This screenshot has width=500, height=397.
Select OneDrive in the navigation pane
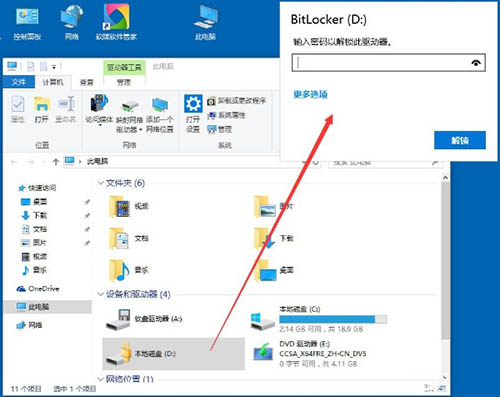pos(38,289)
